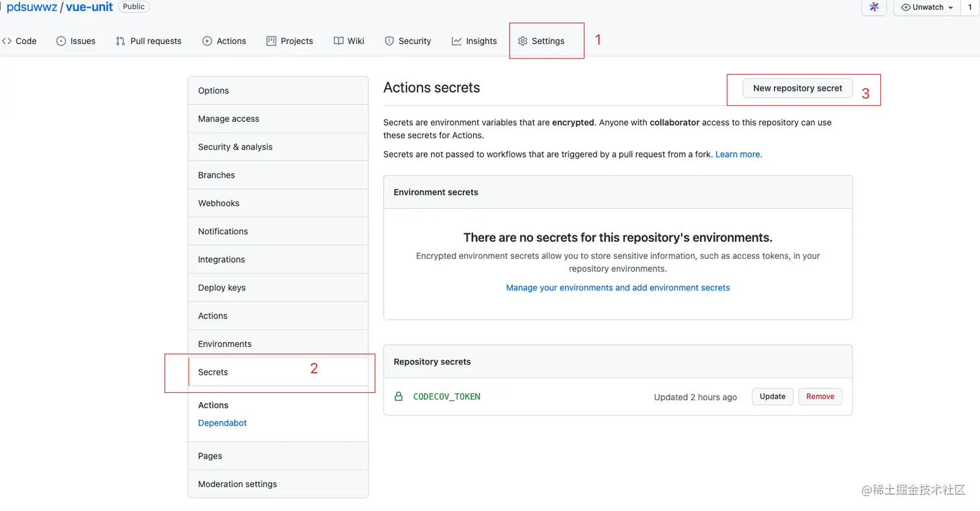Click the Issues circle icon
This screenshot has width=980, height=511.
tap(61, 41)
